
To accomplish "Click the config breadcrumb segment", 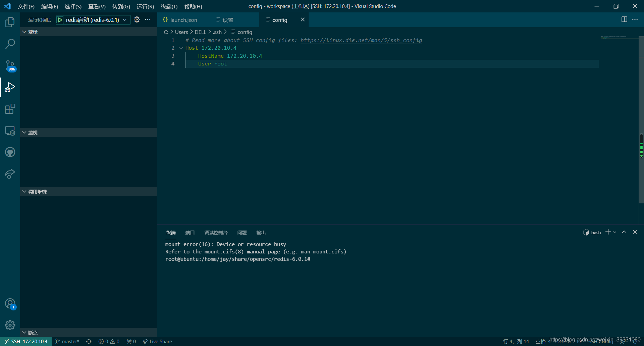I will [x=241, y=32].
